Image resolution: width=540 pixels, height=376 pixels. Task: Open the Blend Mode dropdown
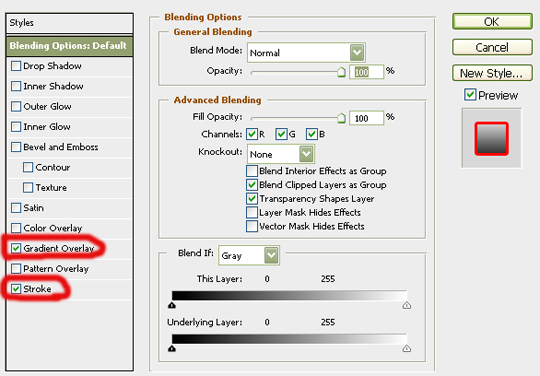(x=306, y=53)
